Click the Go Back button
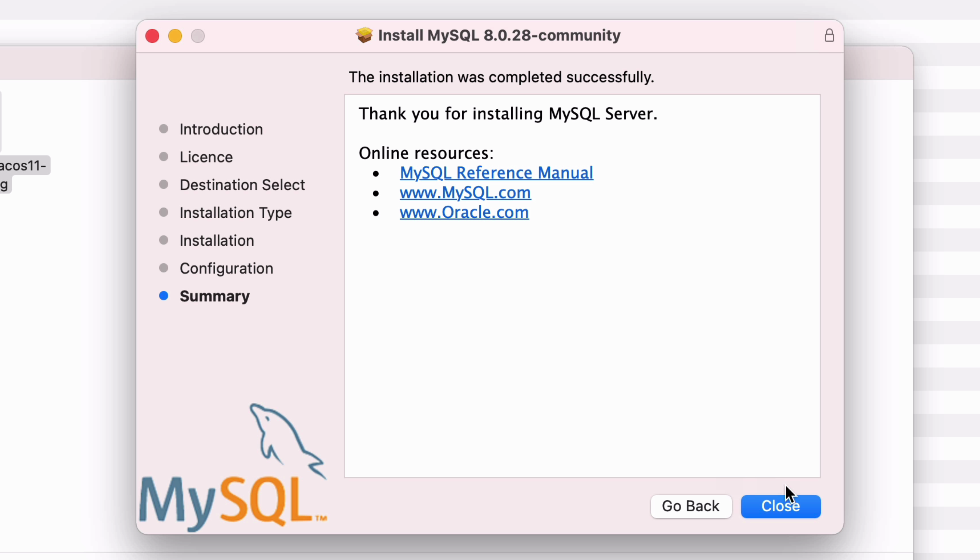This screenshot has height=560, width=980. (691, 506)
